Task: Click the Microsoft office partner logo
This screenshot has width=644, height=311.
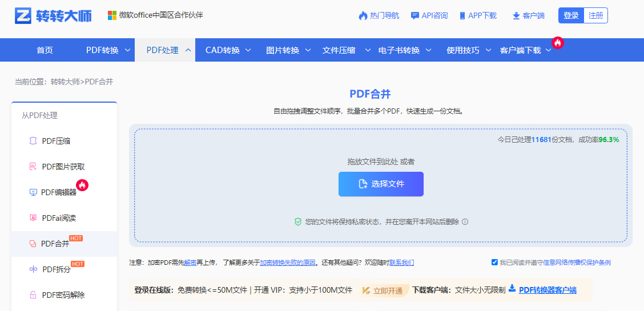Action: (112, 15)
